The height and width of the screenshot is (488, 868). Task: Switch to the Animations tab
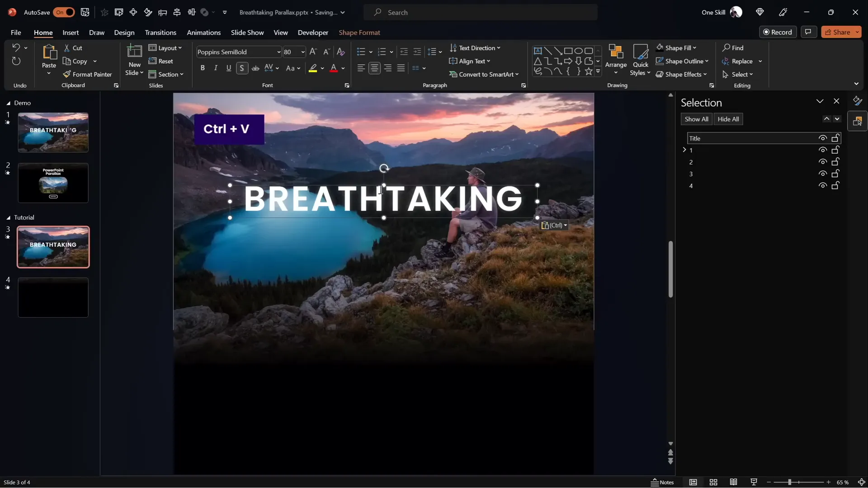click(204, 32)
